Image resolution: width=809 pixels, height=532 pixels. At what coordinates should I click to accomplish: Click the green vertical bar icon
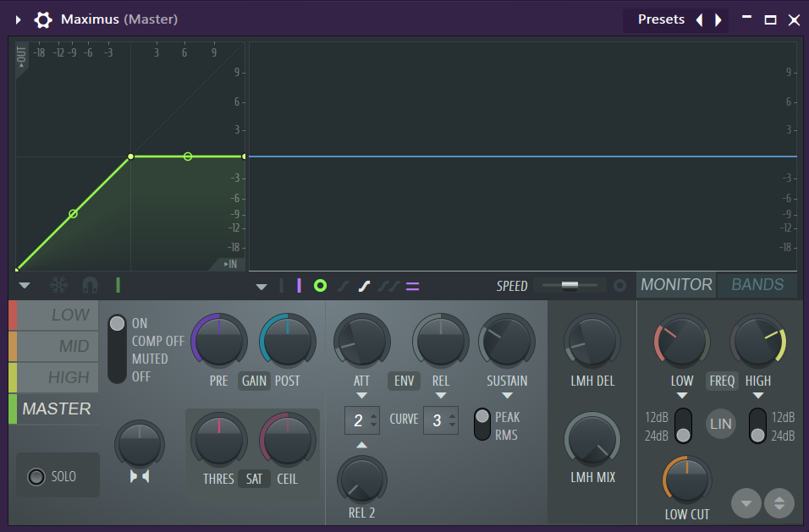[x=118, y=285]
